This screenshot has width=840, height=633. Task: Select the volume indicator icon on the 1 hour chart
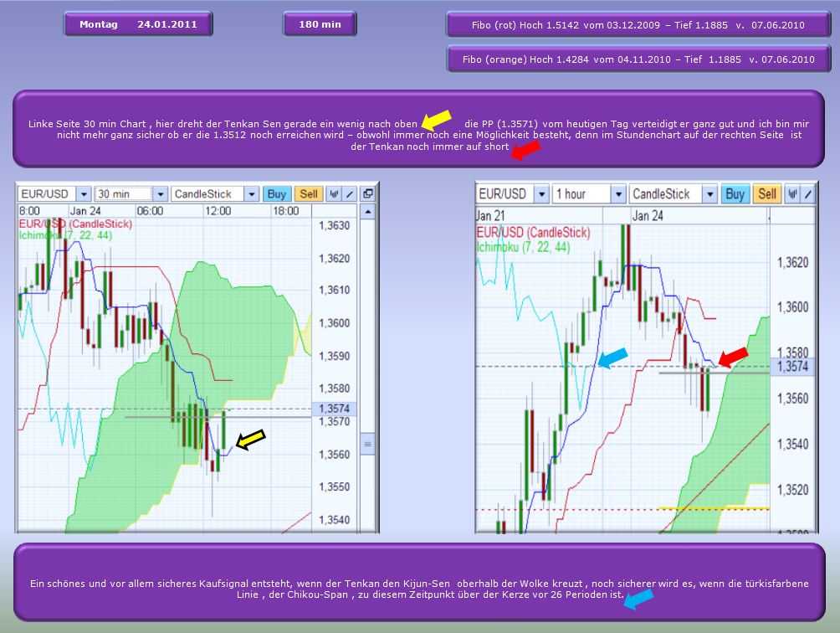792,193
